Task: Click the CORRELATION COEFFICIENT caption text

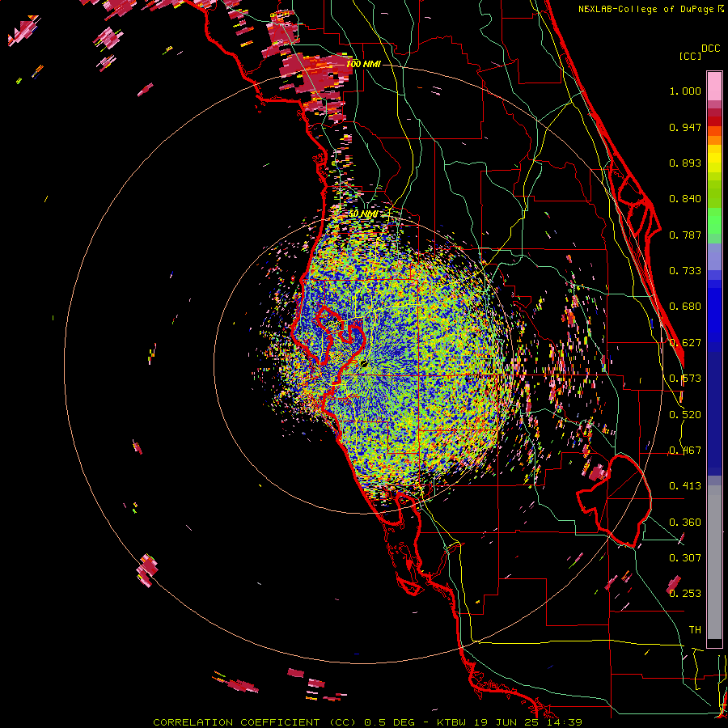Action: pyautogui.click(x=236, y=722)
